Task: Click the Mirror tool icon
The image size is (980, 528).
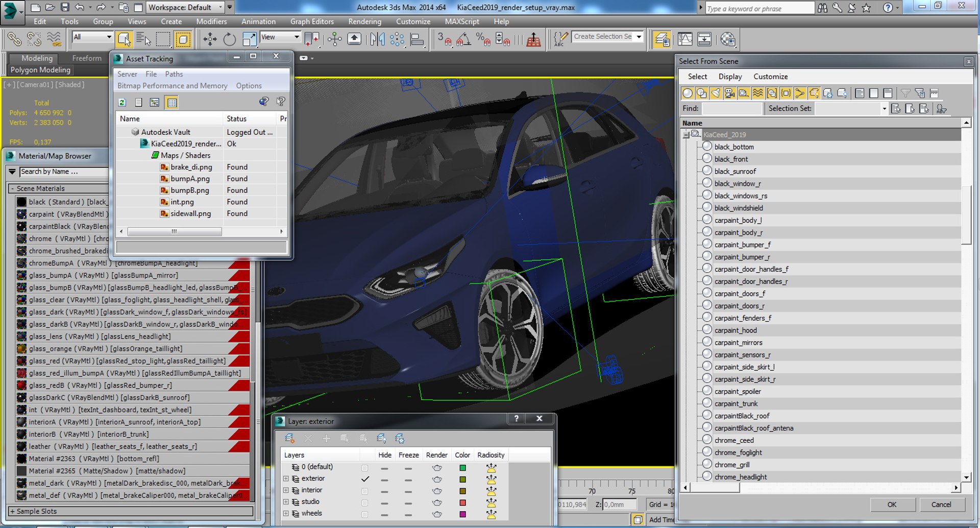Action: pyautogui.click(x=377, y=39)
